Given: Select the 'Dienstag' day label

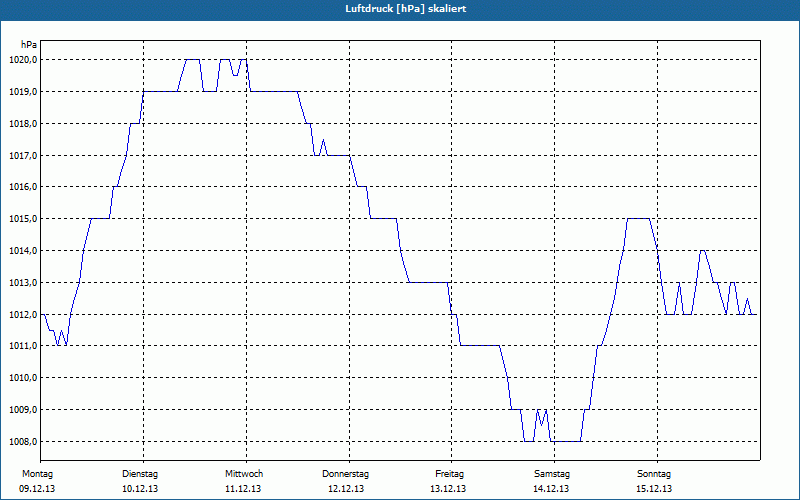Looking at the screenshot, I should pos(140,474).
